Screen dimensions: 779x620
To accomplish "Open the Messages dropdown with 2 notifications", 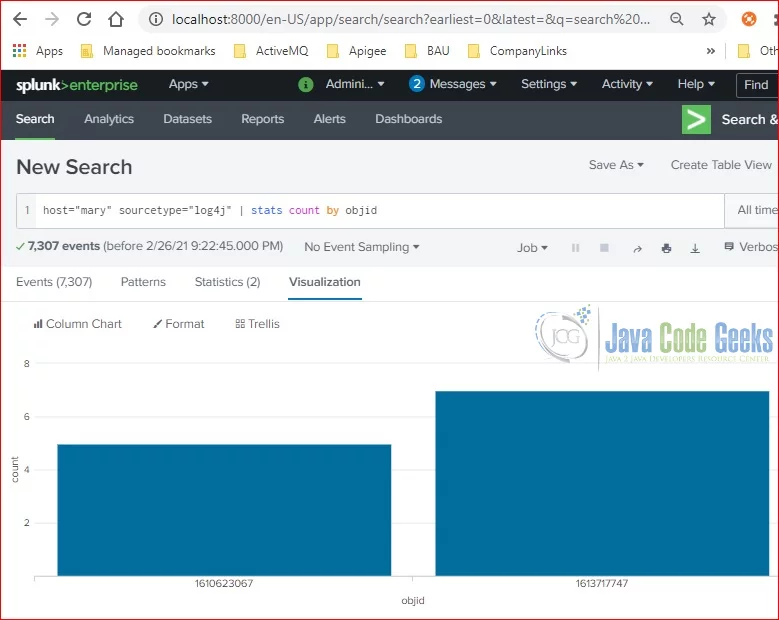I will pyautogui.click(x=453, y=84).
